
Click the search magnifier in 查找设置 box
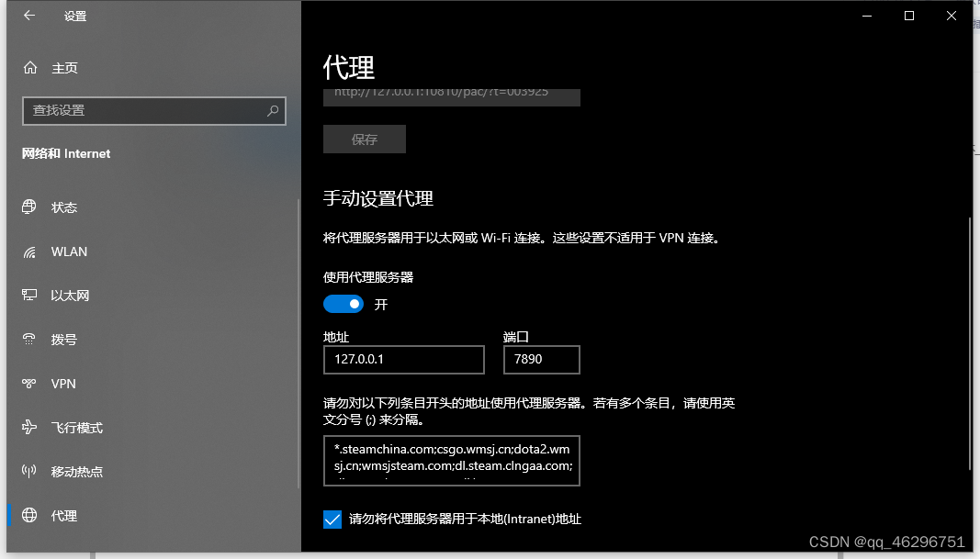[272, 110]
